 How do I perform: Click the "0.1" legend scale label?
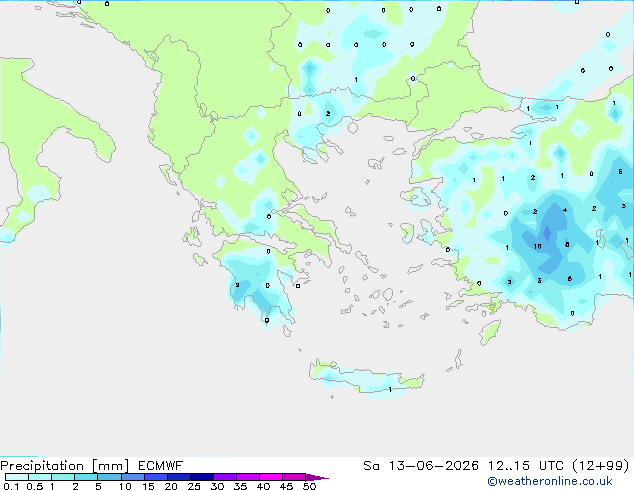11,486
